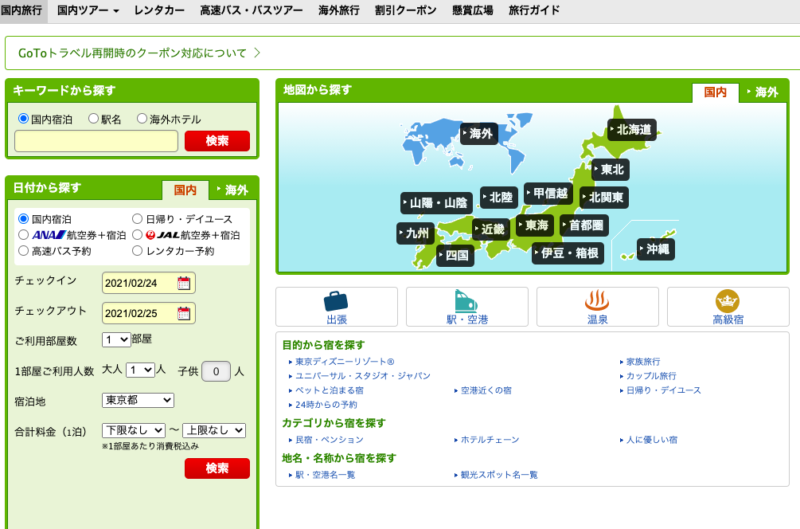This screenshot has width=800, height=529.
Task: Open 観光スポット名一覧 link
Action: click(499, 474)
